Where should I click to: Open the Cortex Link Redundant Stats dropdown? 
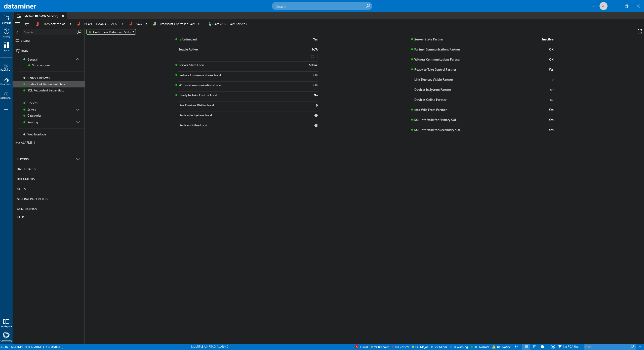click(111, 32)
